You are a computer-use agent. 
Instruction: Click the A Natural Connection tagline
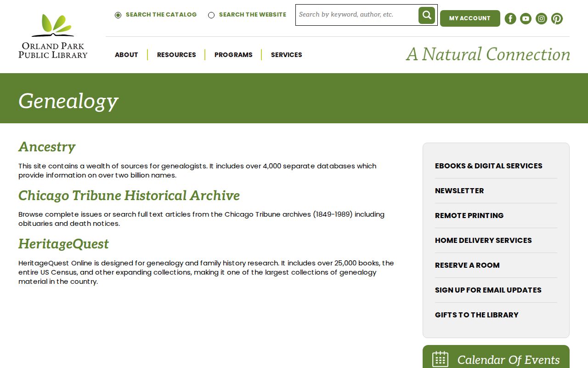tap(488, 54)
